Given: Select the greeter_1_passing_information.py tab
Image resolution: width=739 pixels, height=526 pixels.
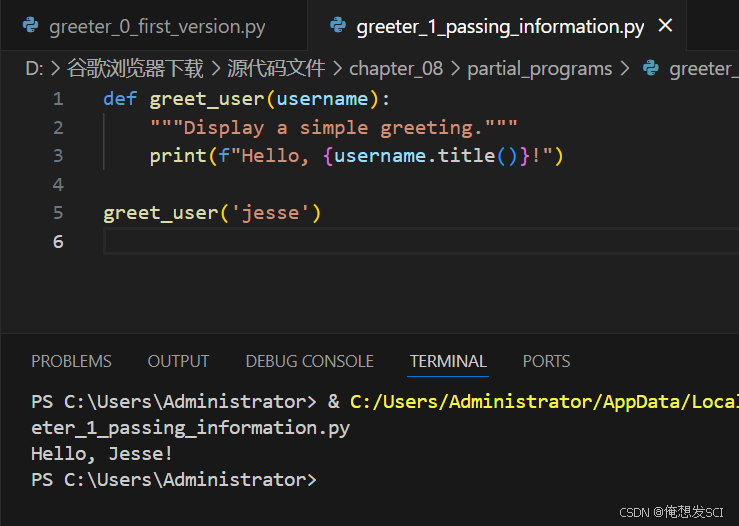Looking at the screenshot, I should [500, 26].
